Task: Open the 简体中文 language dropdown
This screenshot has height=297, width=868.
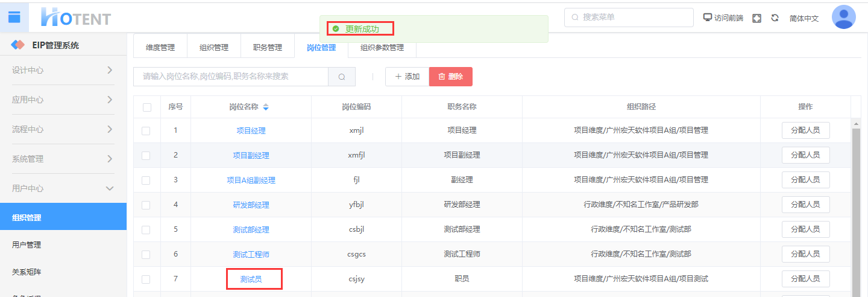Action: tap(804, 18)
